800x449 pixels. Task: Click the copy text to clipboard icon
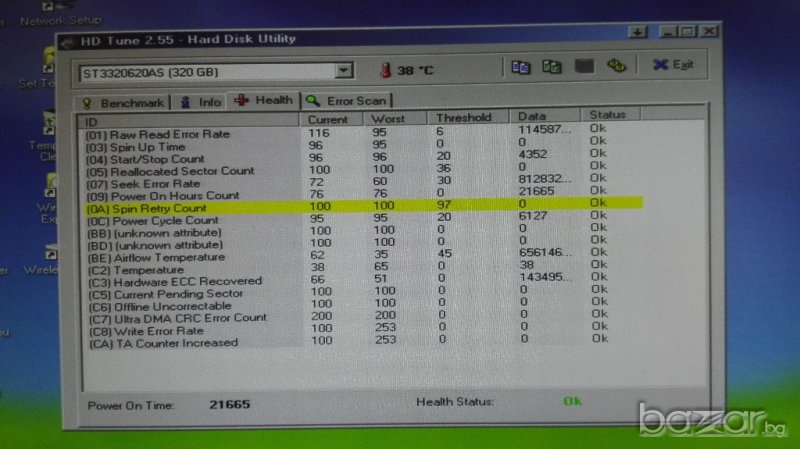point(520,67)
